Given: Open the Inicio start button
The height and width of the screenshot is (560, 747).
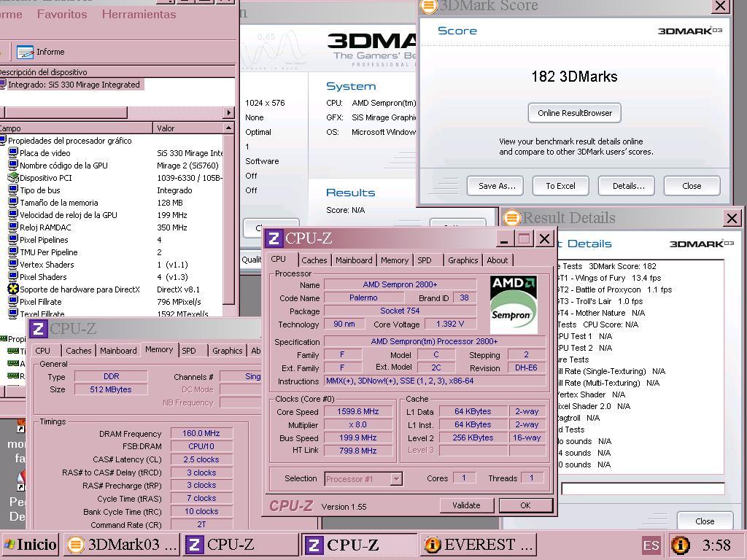Looking at the screenshot, I should [x=29, y=545].
